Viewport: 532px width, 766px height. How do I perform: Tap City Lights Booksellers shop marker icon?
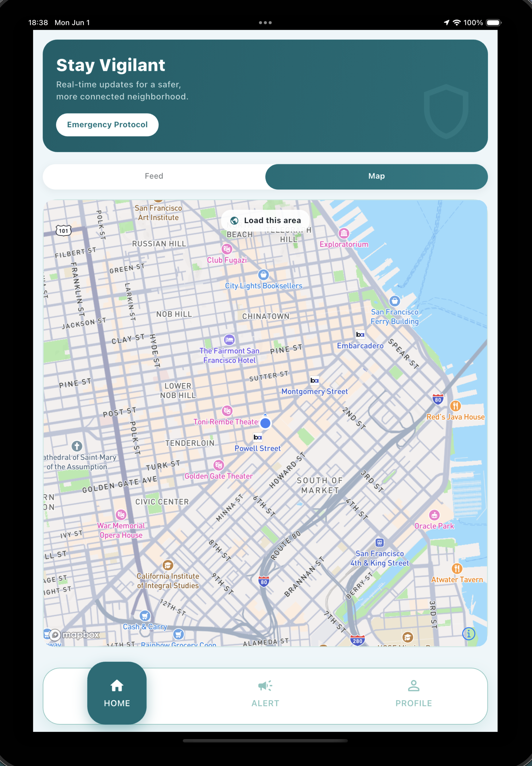[x=263, y=274]
